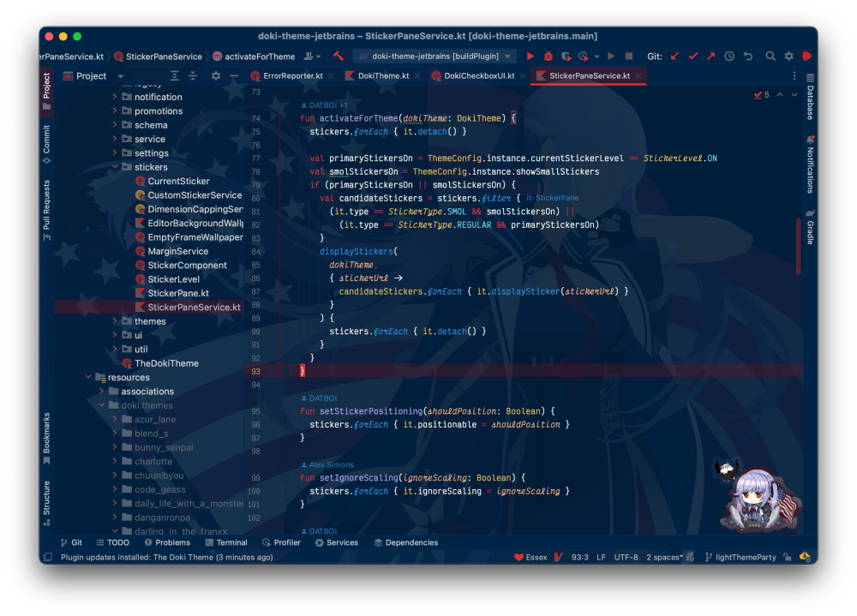Expand the promotions folder
Screen dimensions: 857x616
tap(115, 111)
